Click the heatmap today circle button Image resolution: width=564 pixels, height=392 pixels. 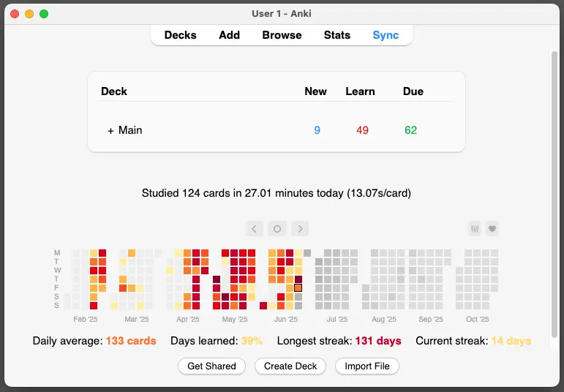(x=277, y=229)
